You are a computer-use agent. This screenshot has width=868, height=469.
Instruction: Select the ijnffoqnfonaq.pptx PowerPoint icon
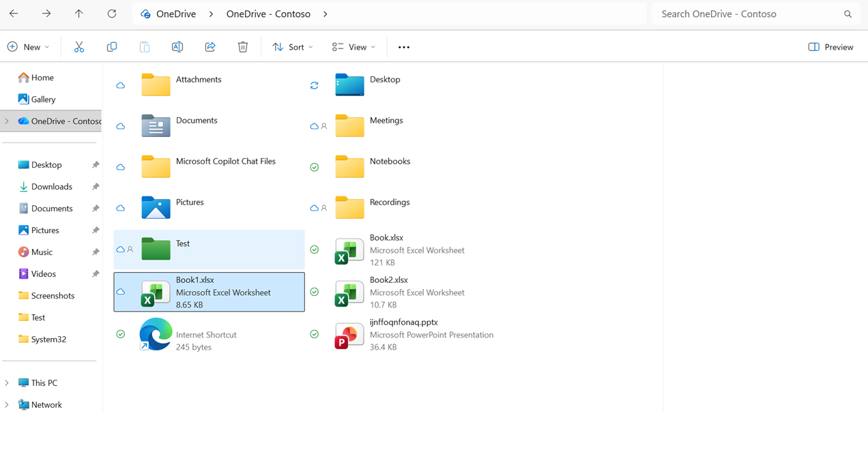click(349, 335)
